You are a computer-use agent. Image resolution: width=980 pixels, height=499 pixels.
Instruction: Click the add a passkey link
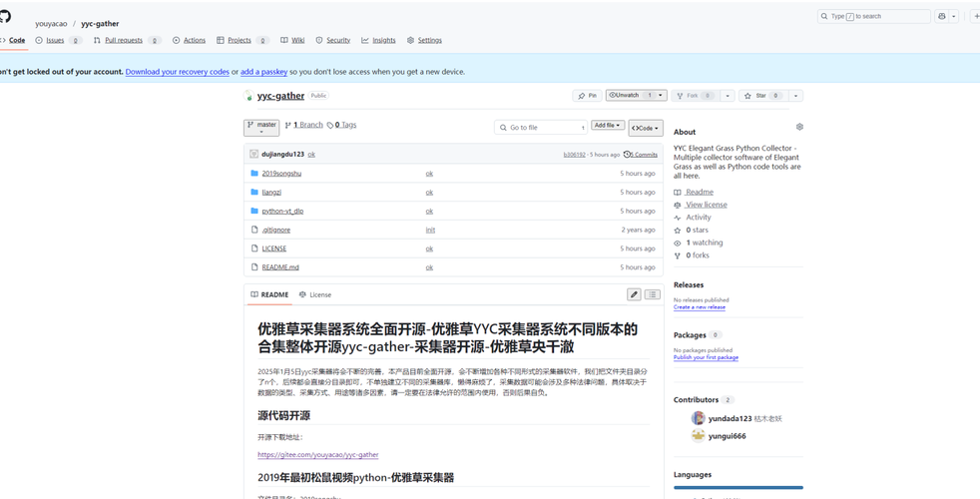(x=263, y=72)
